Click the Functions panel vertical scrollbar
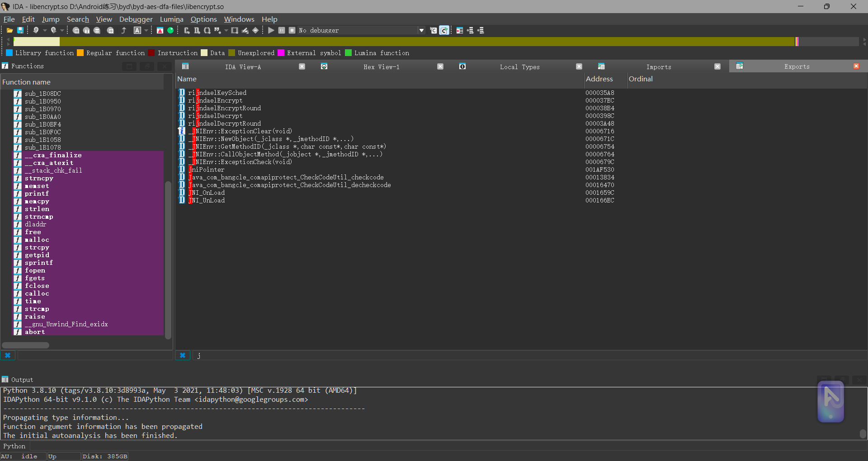Viewport: 868px width, 461px height. point(168,259)
